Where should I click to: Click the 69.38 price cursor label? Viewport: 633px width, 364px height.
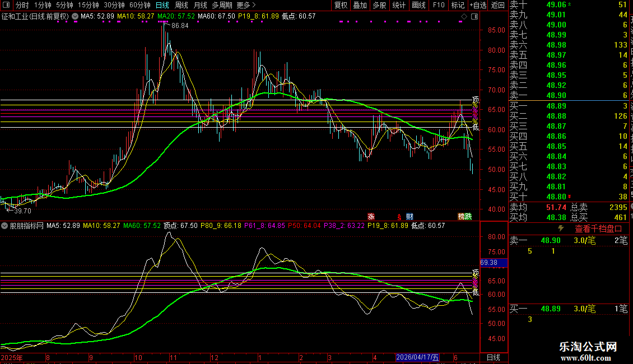494,263
